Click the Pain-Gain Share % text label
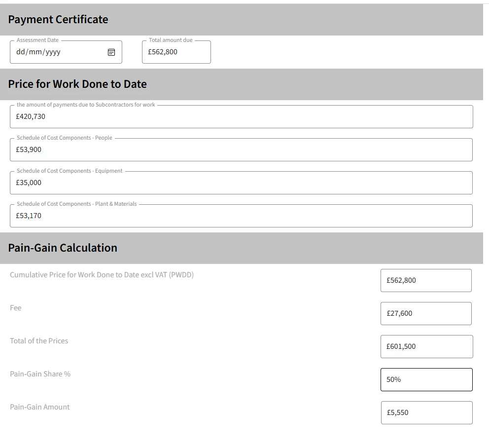This screenshot has height=448, width=489. point(40,374)
